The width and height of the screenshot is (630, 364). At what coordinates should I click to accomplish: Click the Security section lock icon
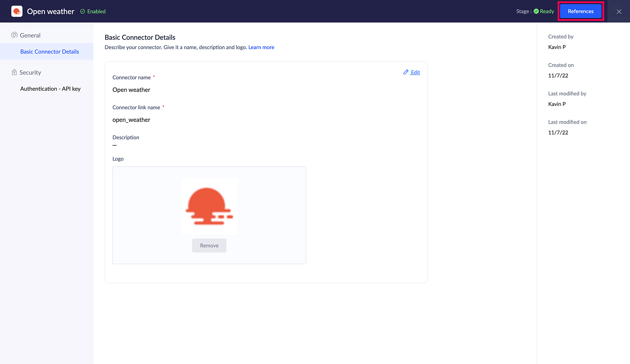point(14,72)
